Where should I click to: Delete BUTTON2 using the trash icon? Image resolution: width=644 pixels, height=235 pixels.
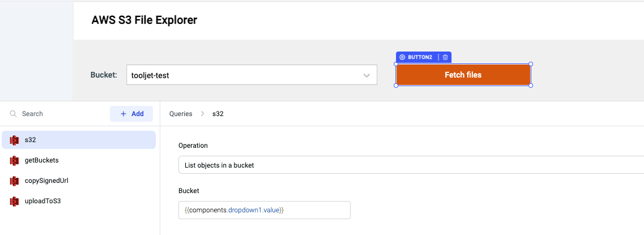(x=445, y=57)
